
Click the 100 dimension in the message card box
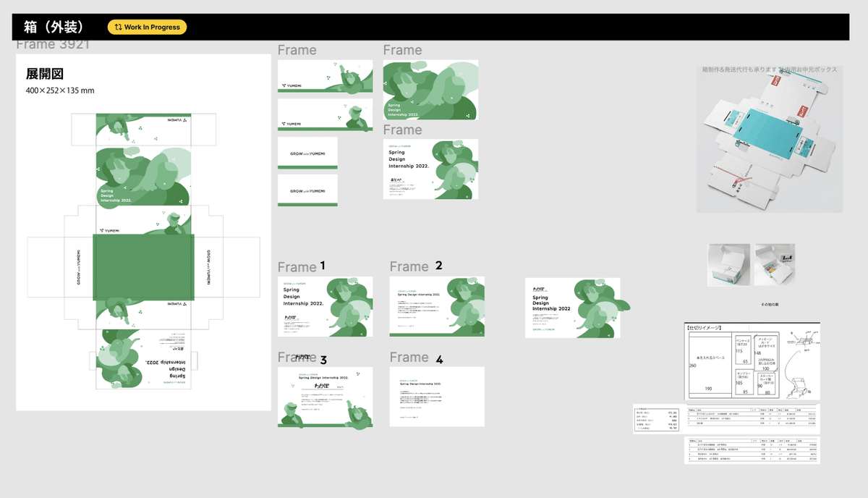766,368
